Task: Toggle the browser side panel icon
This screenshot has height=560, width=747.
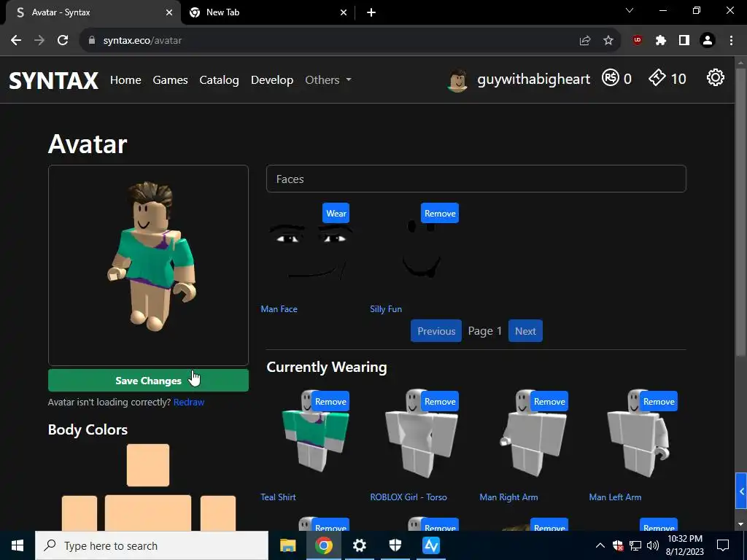Action: point(684,41)
